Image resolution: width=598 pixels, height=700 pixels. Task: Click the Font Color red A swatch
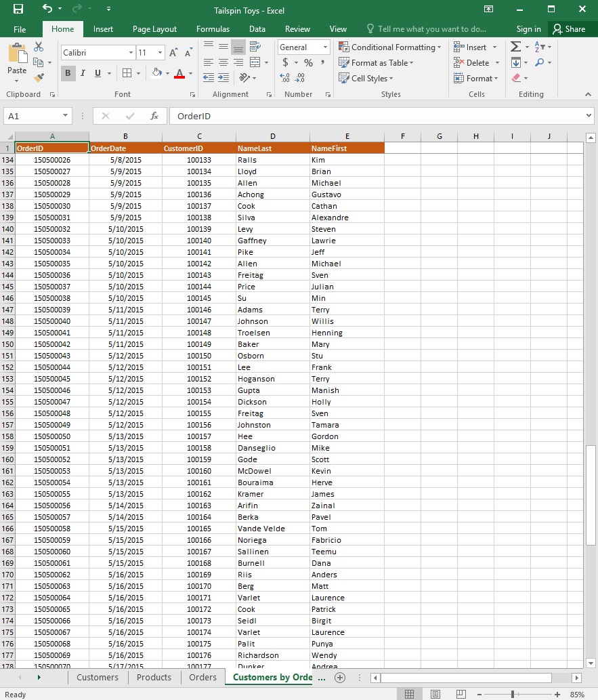pyautogui.click(x=179, y=73)
